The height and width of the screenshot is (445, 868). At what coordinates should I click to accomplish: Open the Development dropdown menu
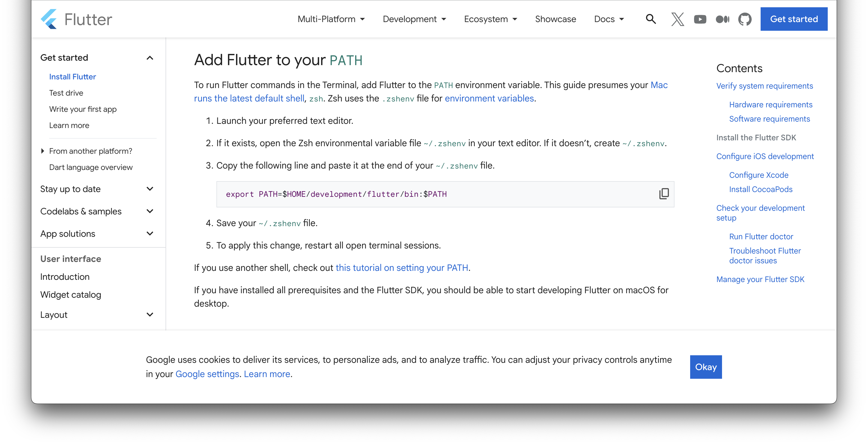click(x=414, y=19)
